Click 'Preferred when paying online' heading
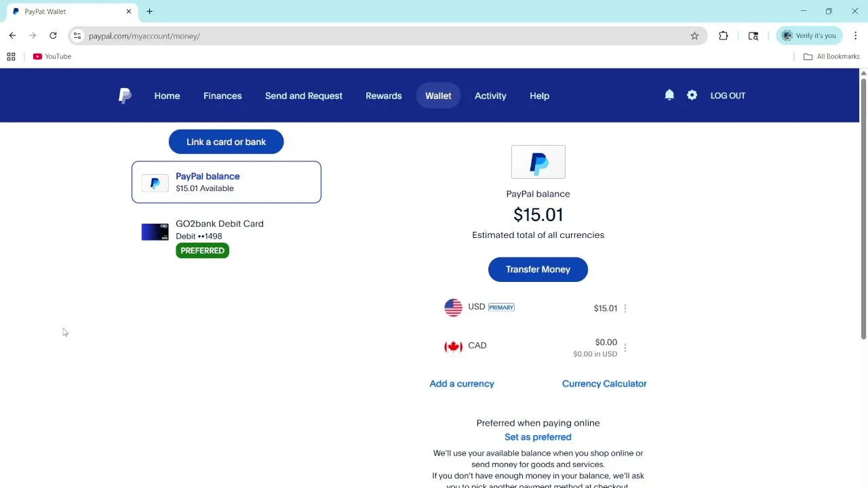Screen dimensions: 868x488 click(x=538, y=423)
